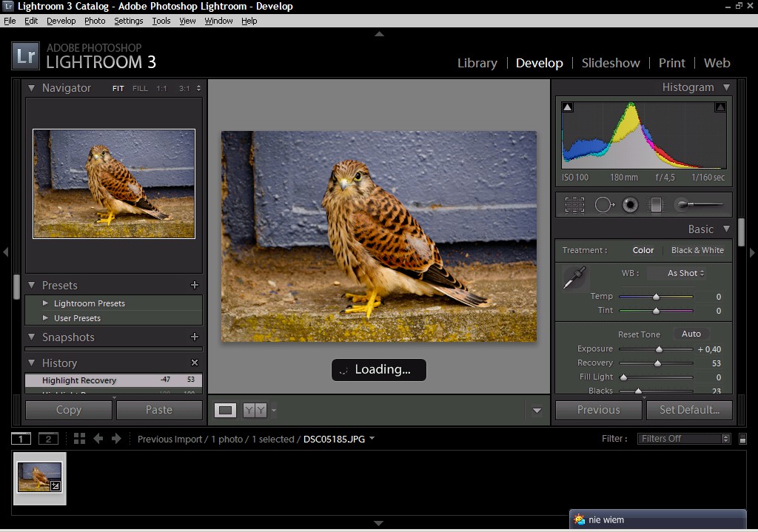Viewport: 758px width, 532px height.
Task: Add a new snapshot with plus icon
Action: tap(195, 337)
